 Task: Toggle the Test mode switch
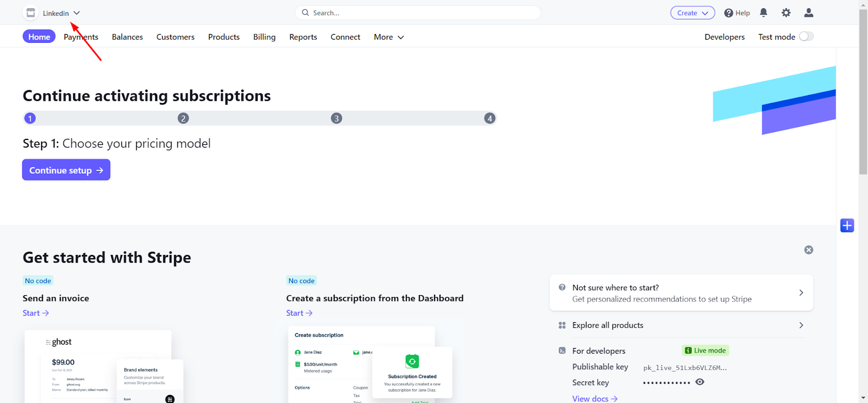click(806, 36)
